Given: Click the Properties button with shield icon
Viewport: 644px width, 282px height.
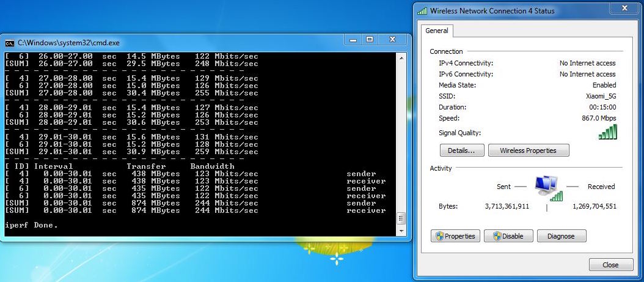Looking at the screenshot, I should [x=455, y=236].
